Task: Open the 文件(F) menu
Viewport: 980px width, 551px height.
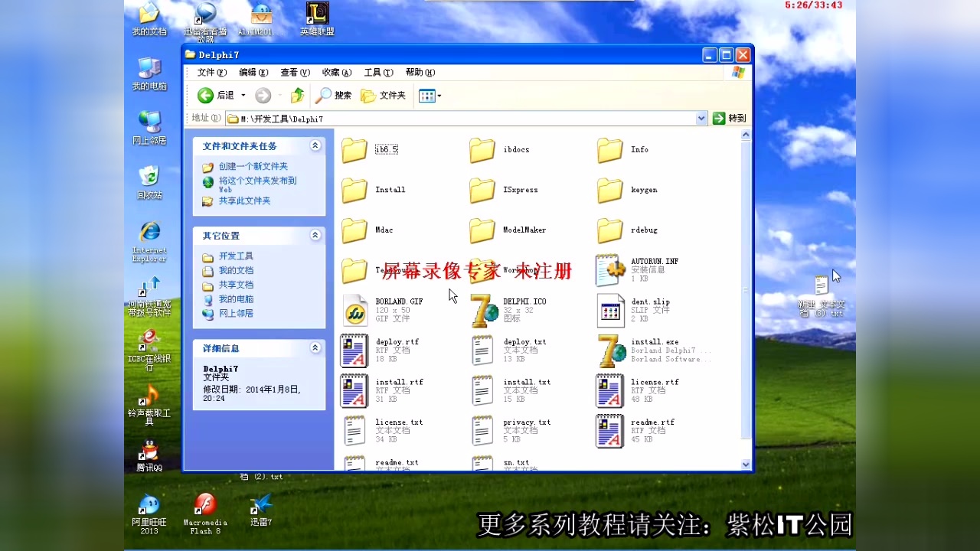Action: (x=212, y=73)
